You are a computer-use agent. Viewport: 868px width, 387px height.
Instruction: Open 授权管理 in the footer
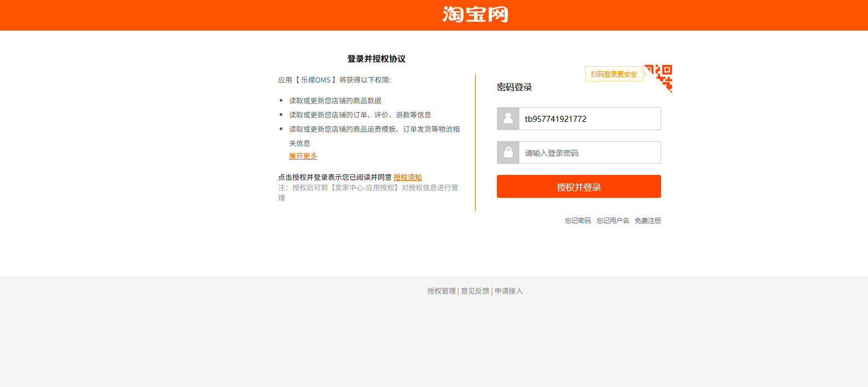pyautogui.click(x=442, y=291)
